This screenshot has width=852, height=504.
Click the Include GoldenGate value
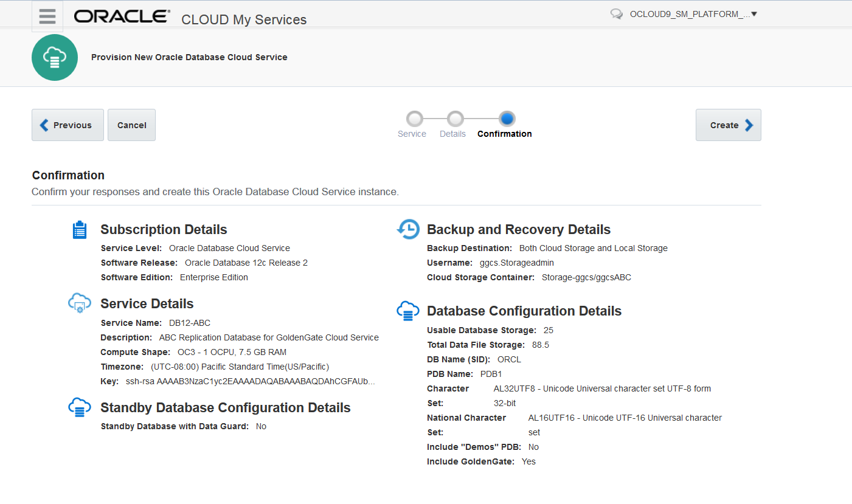click(528, 461)
